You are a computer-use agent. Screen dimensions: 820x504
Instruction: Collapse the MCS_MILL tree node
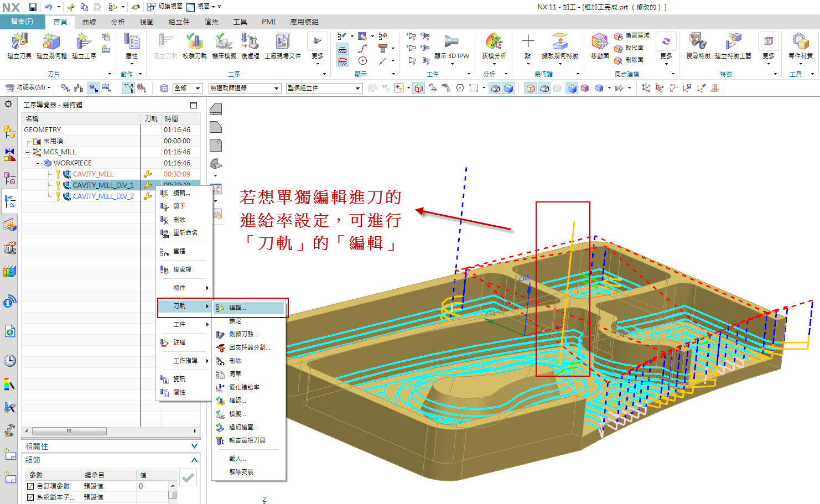(x=28, y=152)
